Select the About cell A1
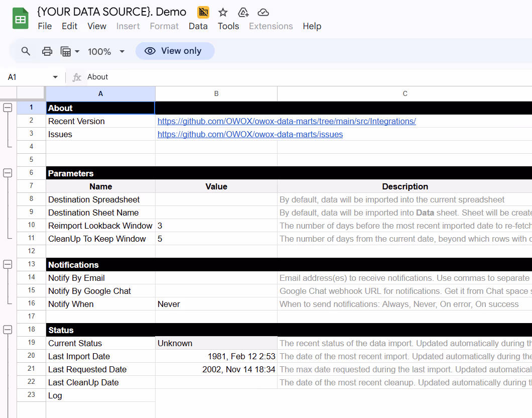Viewport: 532px width, 418px height. pyautogui.click(x=101, y=108)
